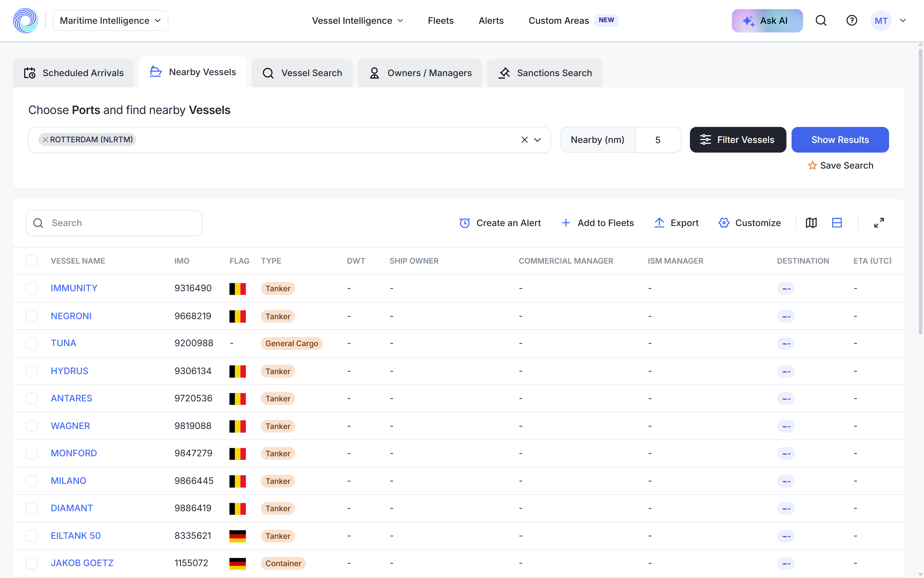Clear all selected ports with X

525,140
